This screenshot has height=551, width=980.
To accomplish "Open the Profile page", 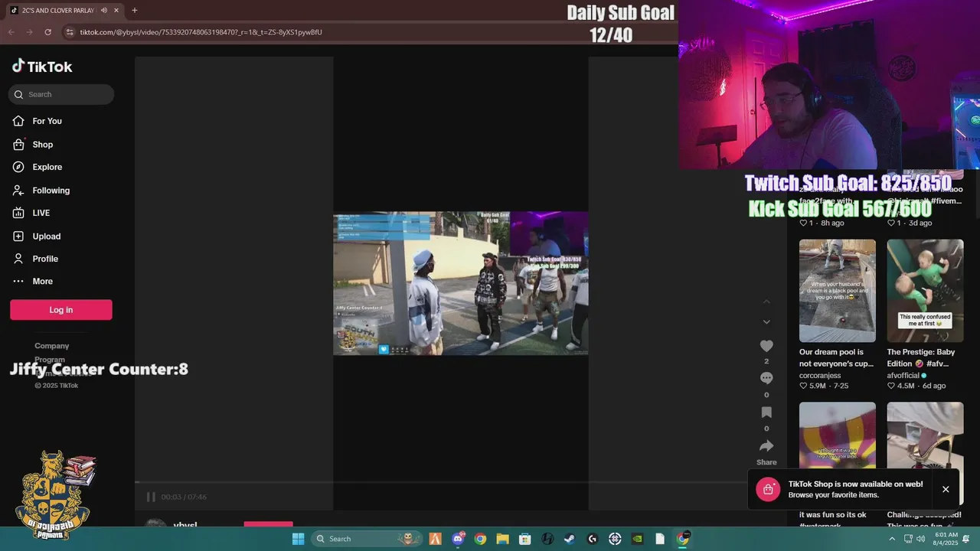I will (x=34, y=259).
